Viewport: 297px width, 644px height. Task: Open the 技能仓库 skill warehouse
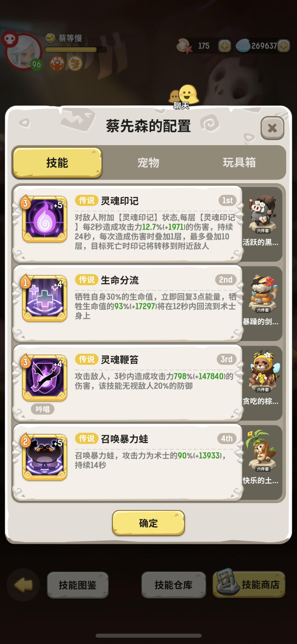(173, 585)
